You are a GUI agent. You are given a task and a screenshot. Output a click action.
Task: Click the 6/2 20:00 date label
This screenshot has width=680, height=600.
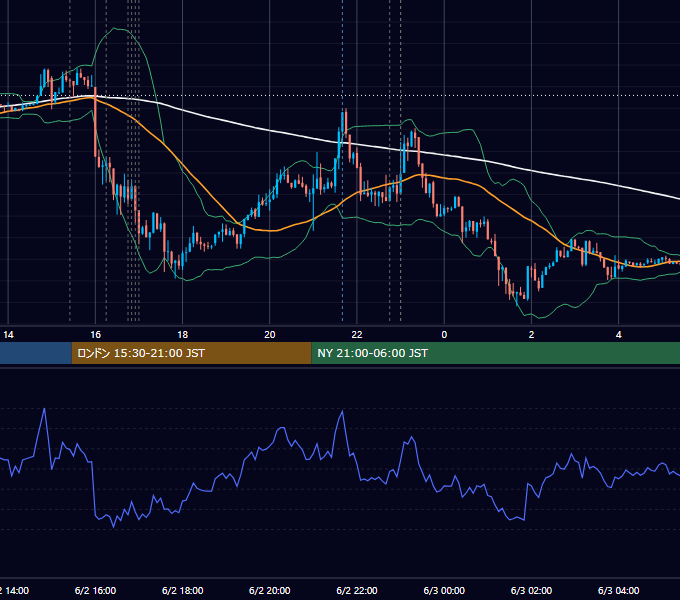270,590
